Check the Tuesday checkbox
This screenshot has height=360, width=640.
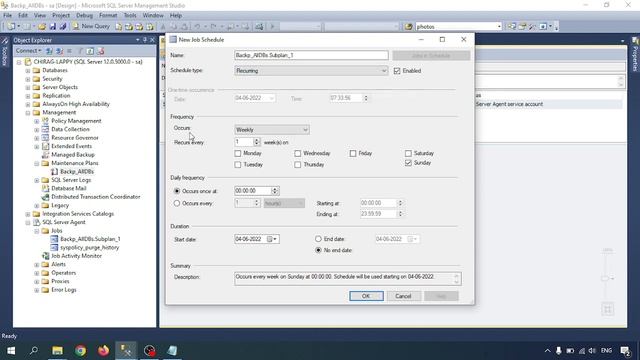[238, 165]
